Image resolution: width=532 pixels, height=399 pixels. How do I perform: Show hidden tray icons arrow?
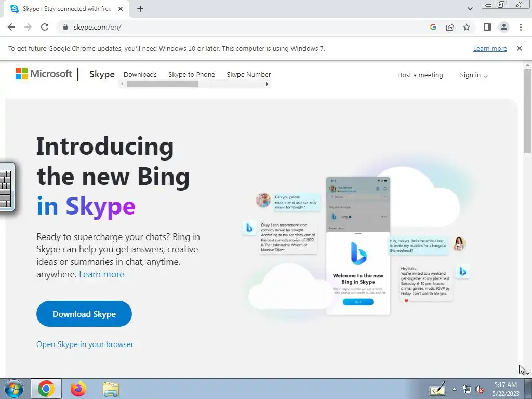pos(454,389)
